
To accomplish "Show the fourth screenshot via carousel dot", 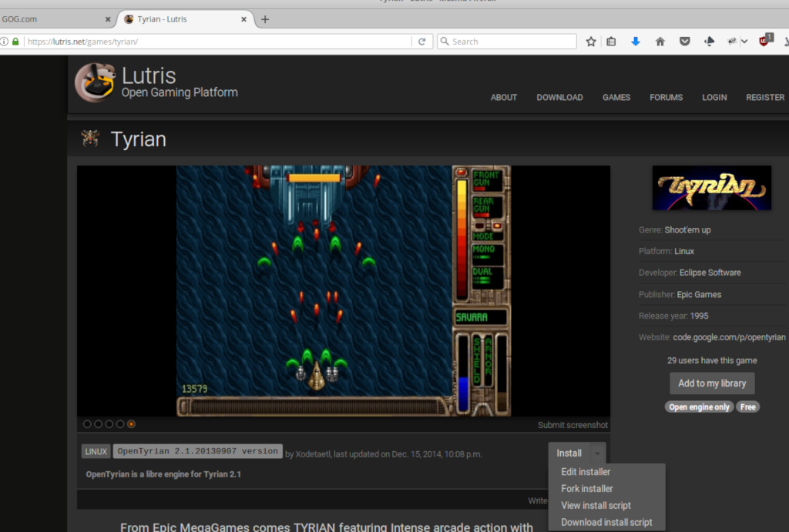I will click(120, 424).
